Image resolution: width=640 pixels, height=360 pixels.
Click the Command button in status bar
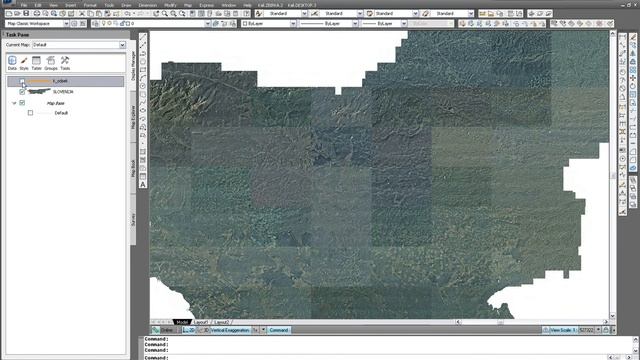tap(279, 330)
